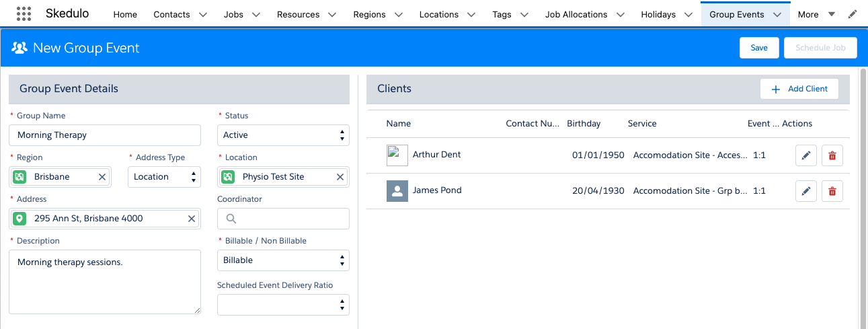Screen dimensions: 868x329
Task: Open Scheduled Event Delivery Ratio dropdown
Action: [x=283, y=305]
